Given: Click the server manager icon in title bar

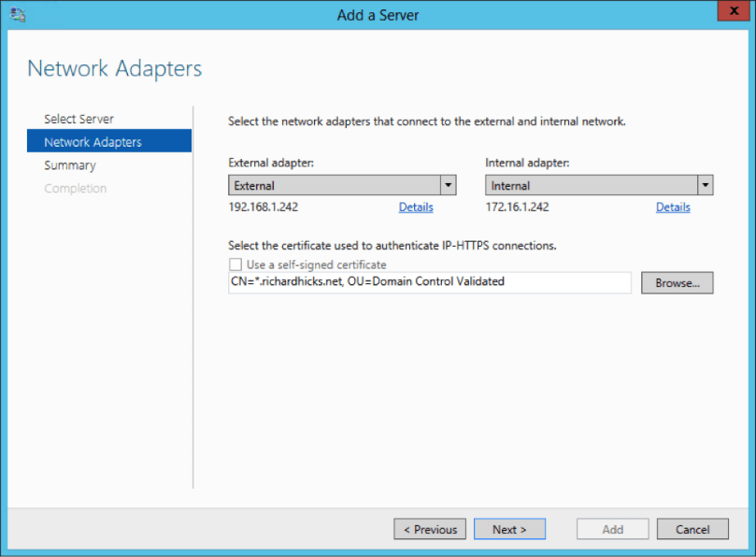Looking at the screenshot, I should pyautogui.click(x=18, y=14).
